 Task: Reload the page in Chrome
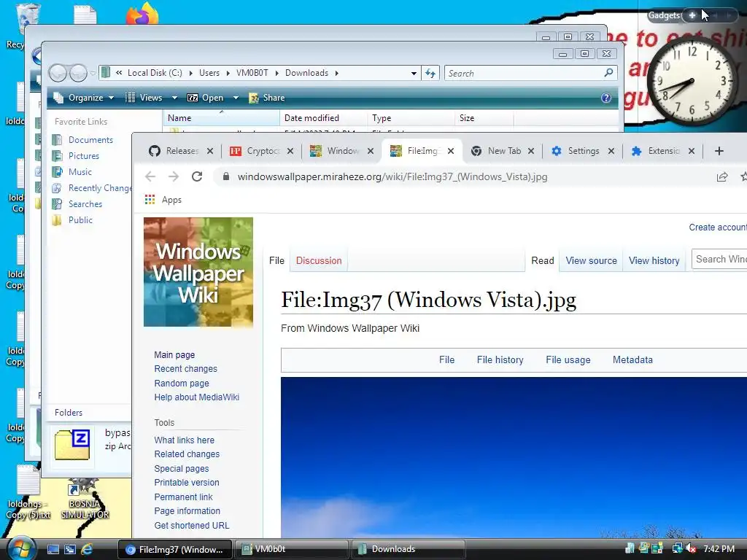coord(197,176)
